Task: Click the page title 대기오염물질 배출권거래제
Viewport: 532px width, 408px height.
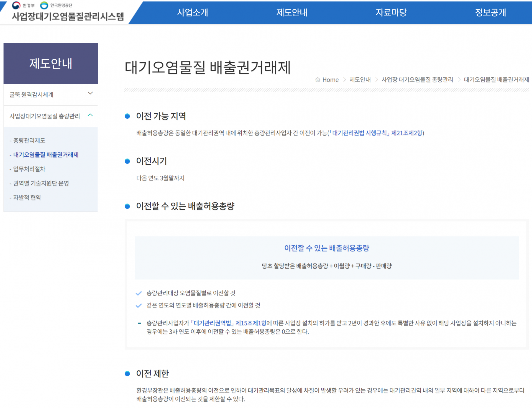Action: (x=208, y=68)
